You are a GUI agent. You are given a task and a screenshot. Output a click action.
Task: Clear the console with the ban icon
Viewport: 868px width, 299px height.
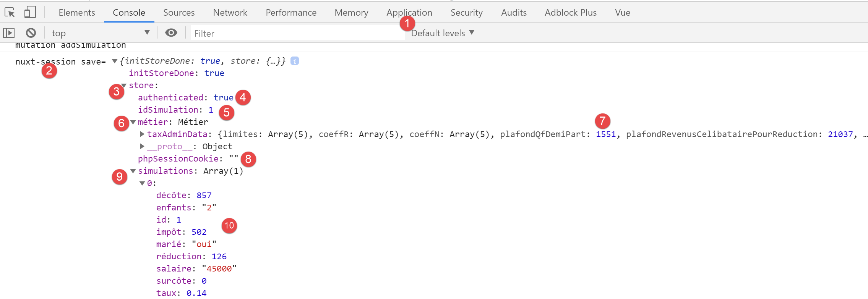[x=31, y=33]
